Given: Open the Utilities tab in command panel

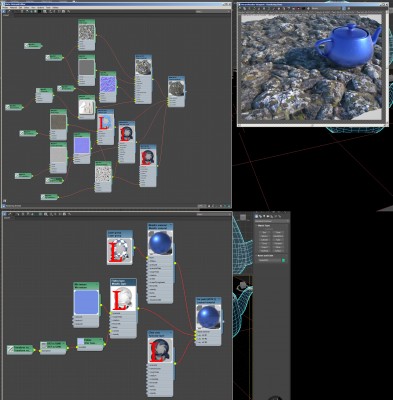Looking at the screenshot, I should (x=276, y=216).
